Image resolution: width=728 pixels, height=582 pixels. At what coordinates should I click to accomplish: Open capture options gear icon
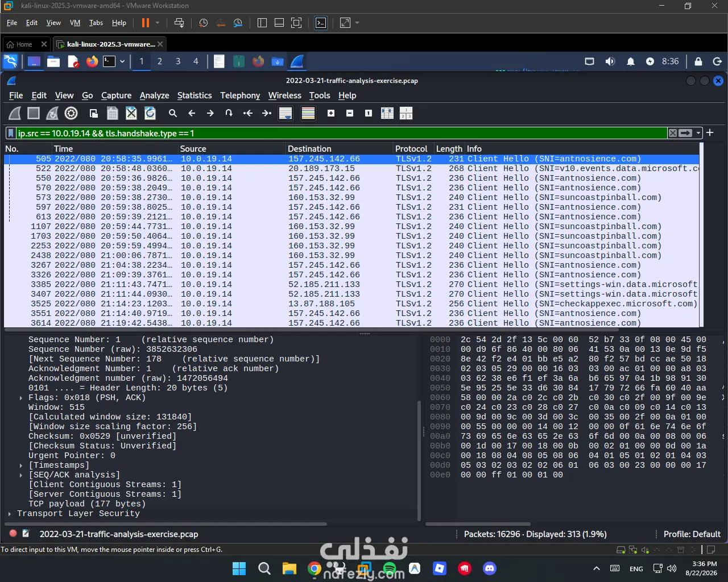[71, 113]
